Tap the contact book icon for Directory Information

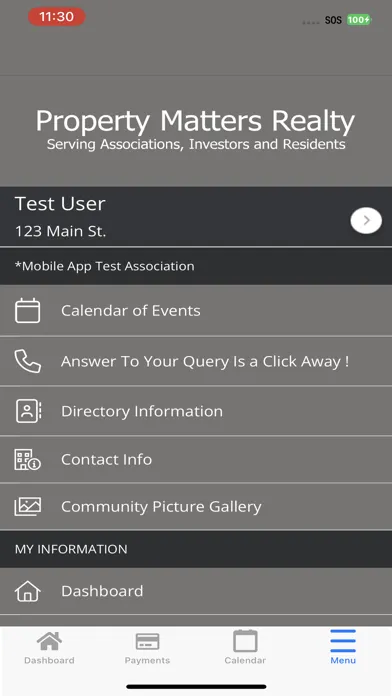28,411
